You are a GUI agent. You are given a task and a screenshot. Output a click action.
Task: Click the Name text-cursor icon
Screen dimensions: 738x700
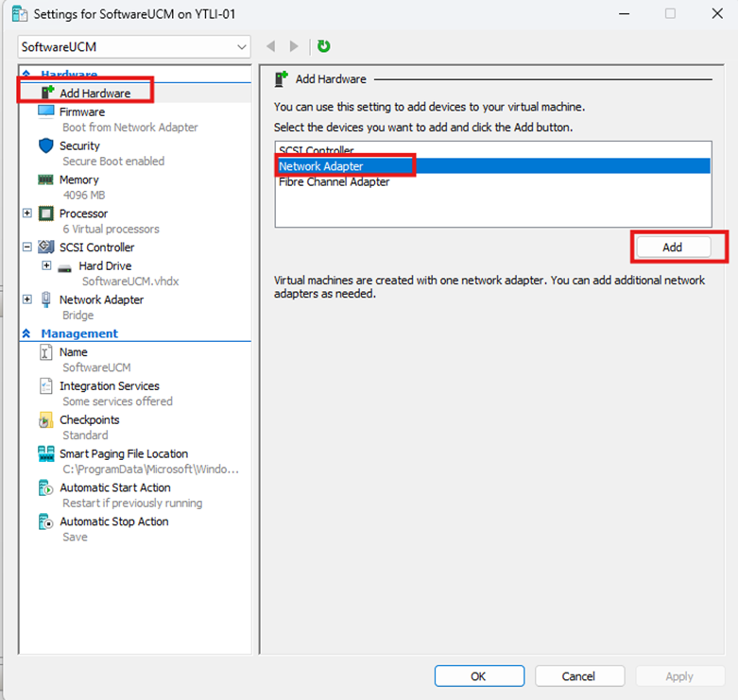click(45, 351)
